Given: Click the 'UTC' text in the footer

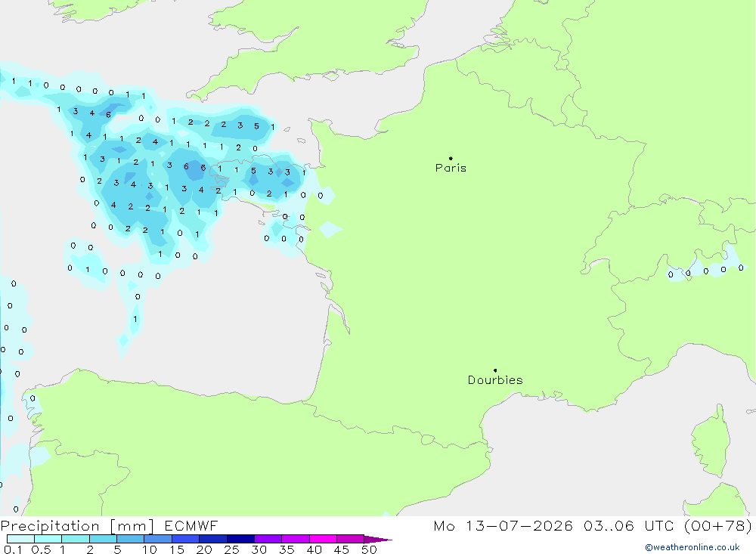Looking at the screenshot, I should (659, 525).
